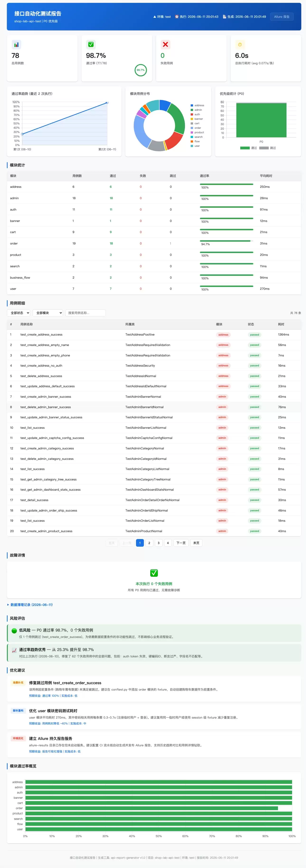
Task: Click the 搜索用例名称 search field
Action: tap(85, 313)
